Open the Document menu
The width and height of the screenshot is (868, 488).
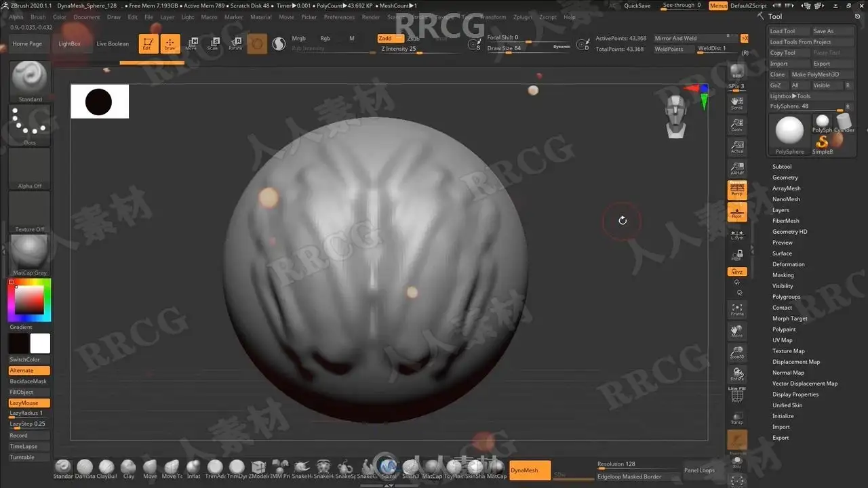coord(87,18)
